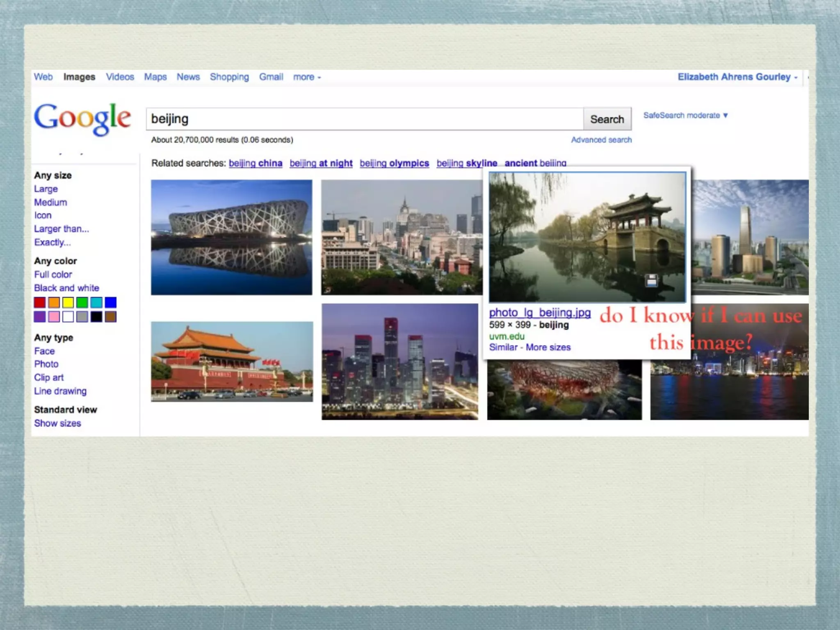
Task: Switch to the Videos tab
Action: click(x=120, y=77)
